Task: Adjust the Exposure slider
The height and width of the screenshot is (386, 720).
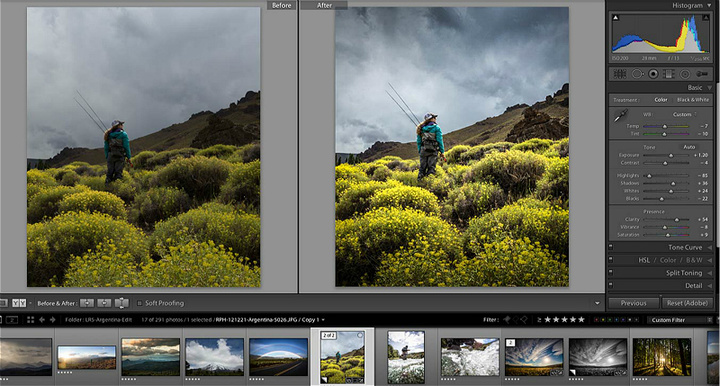Action: pyautogui.click(x=666, y=156)
